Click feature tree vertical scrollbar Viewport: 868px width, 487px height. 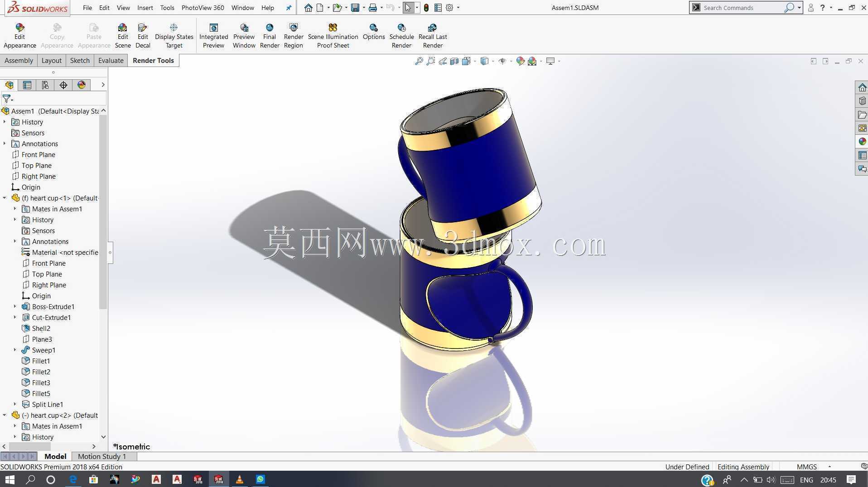[x=103, y=213]
